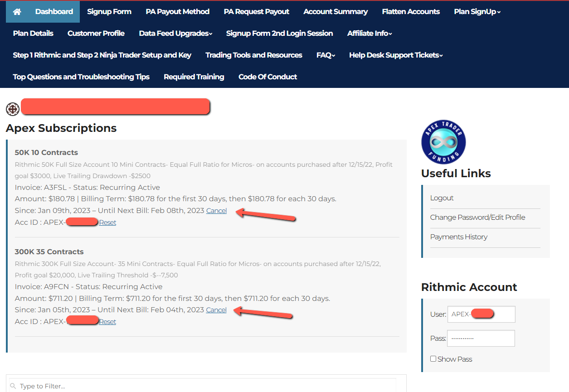View the Account Summary page
569x392 pixels.
[336, 12]
